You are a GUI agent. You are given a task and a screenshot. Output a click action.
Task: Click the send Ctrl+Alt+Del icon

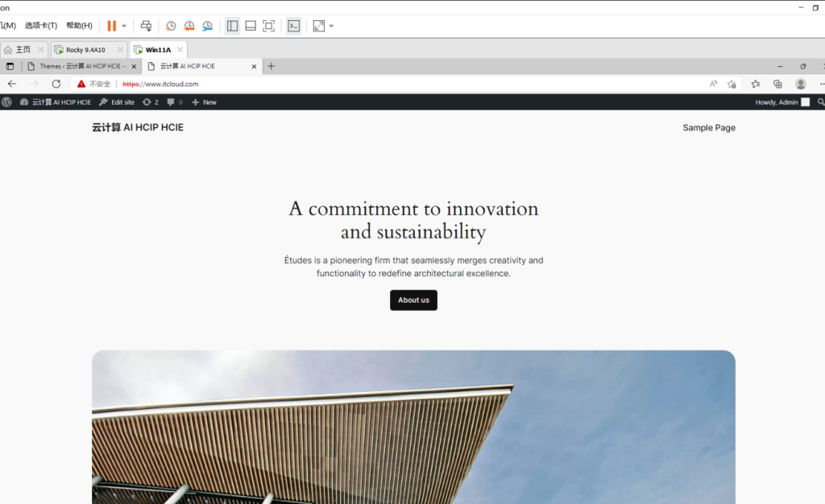tap(146, 26)
